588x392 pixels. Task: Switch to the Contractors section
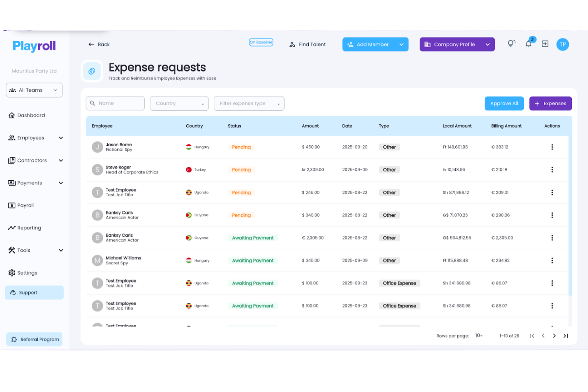click(x=32, y=160)
